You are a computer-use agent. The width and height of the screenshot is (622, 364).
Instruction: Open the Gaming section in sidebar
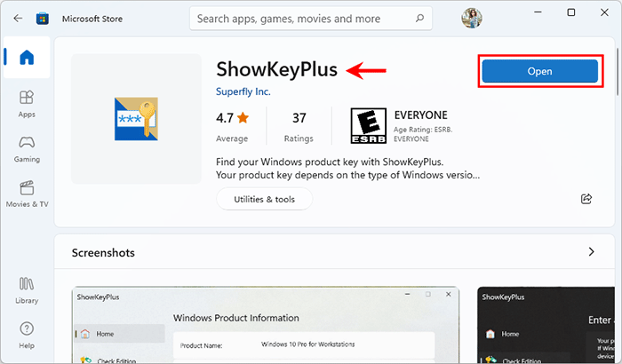(x=27, y=149)
